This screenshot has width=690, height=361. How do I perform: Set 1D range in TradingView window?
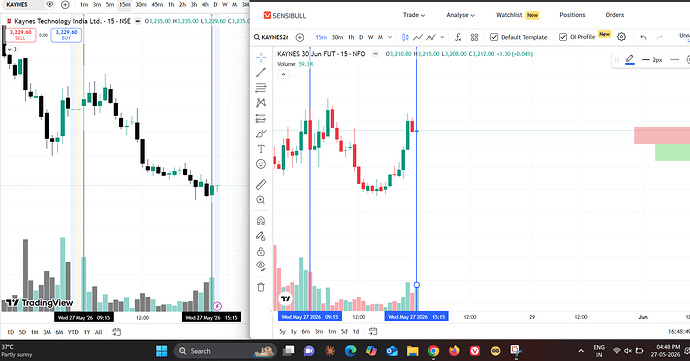click(11, 332)
